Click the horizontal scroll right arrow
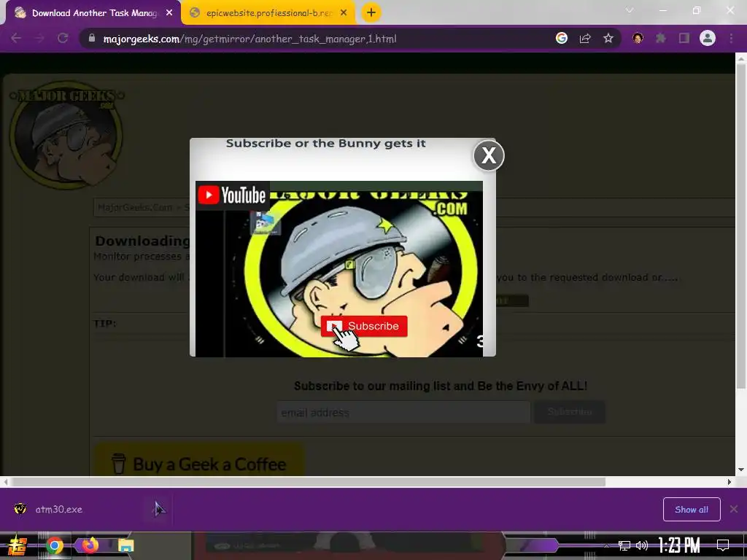This screenshot has width=747, height=560. [x=729, y=482]
